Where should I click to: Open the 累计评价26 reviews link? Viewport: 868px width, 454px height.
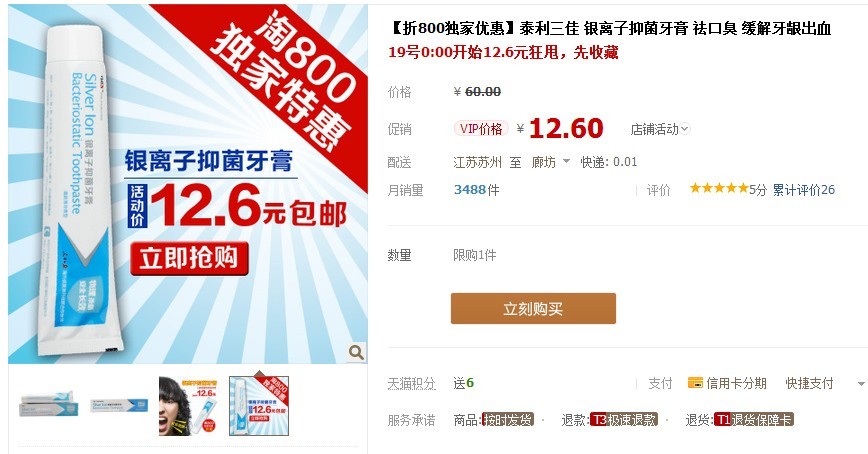(x=803, y=190)
